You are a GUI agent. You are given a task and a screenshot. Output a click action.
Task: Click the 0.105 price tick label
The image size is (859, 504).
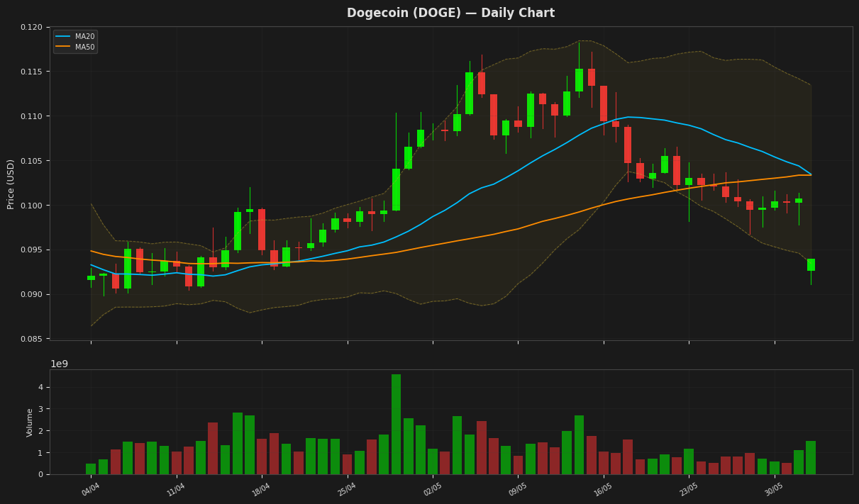point(31,161)
